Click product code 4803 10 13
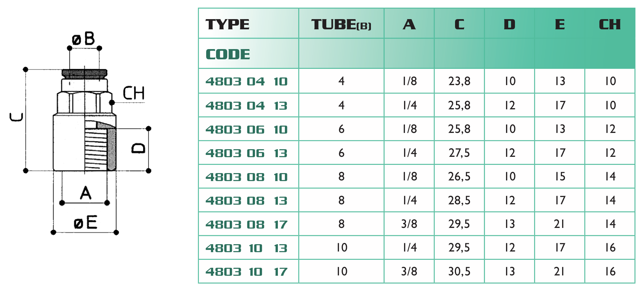 (x=247, y=248)
